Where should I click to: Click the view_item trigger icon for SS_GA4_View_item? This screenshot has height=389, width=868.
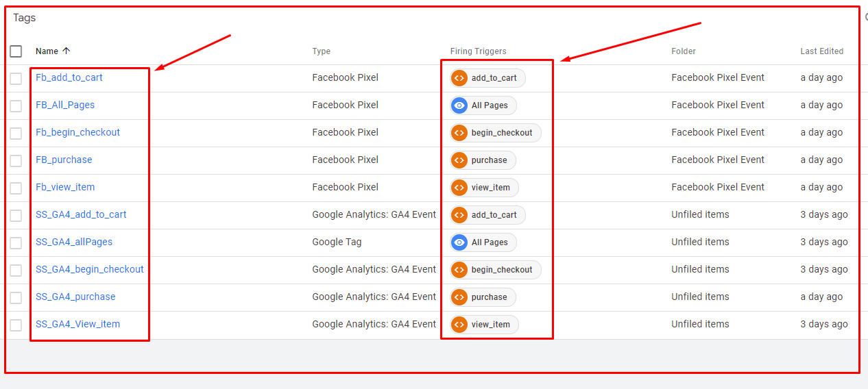tap(459, 325)
